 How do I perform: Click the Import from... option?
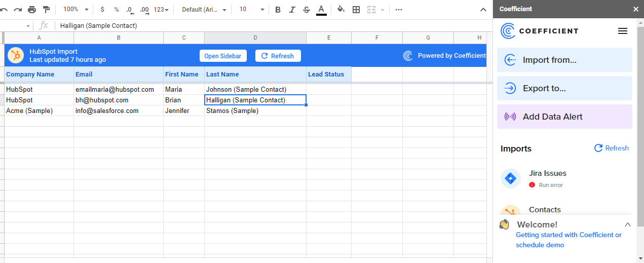click(x=564, y=60)
